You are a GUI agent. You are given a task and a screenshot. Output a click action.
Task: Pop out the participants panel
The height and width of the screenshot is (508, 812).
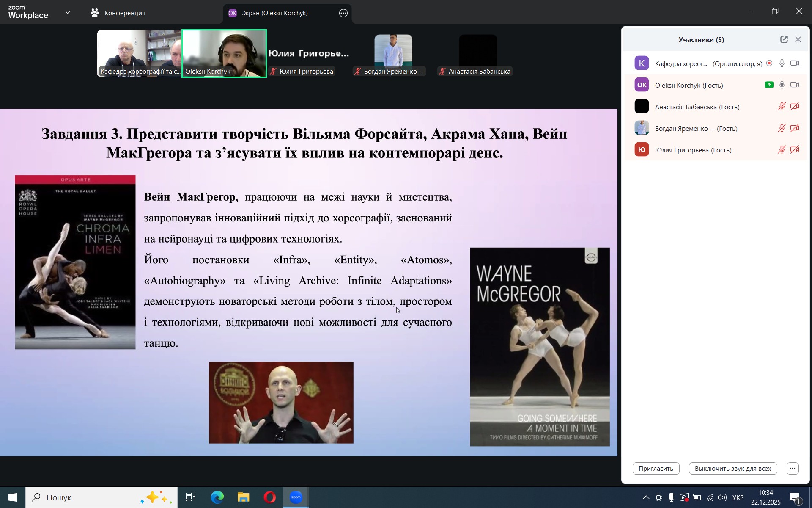click(x=784, y=39)
